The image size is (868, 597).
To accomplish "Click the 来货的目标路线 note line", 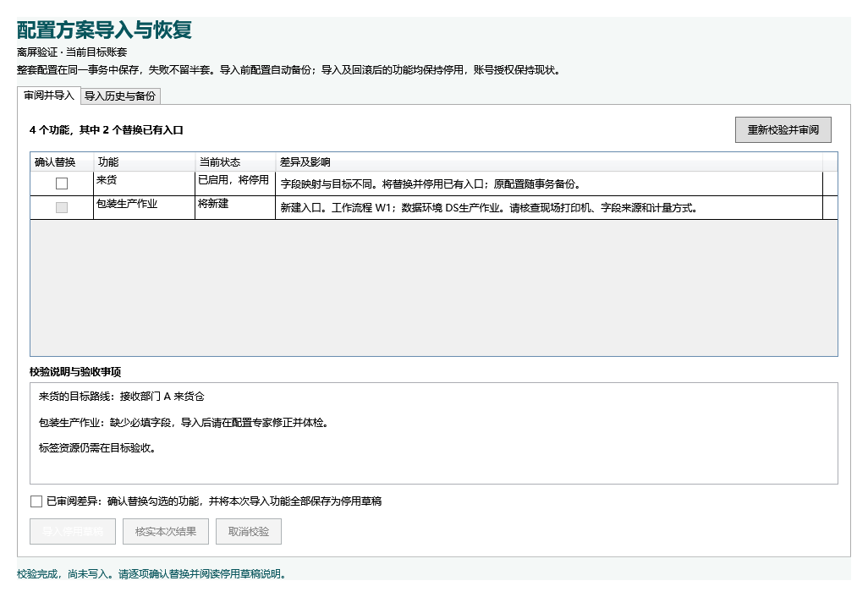I will coord(121,397).
